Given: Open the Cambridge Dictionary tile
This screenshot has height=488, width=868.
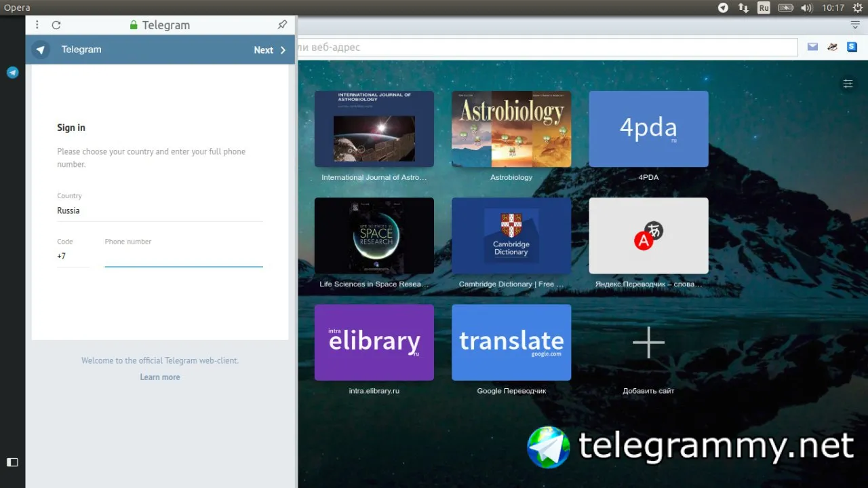Looking at the screenshot, I should (511, 236).
